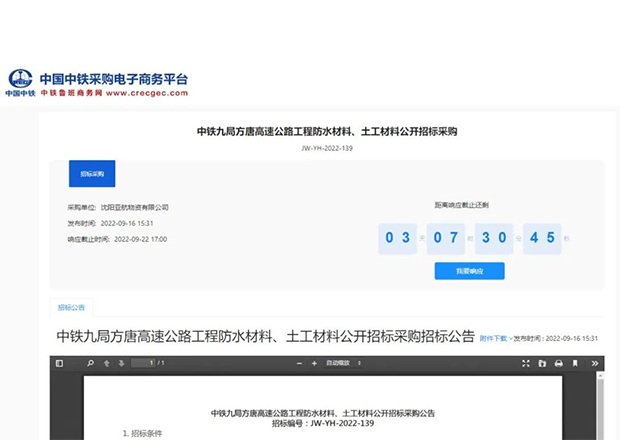Click the countdown minutes value 30

tap(494, 238)
